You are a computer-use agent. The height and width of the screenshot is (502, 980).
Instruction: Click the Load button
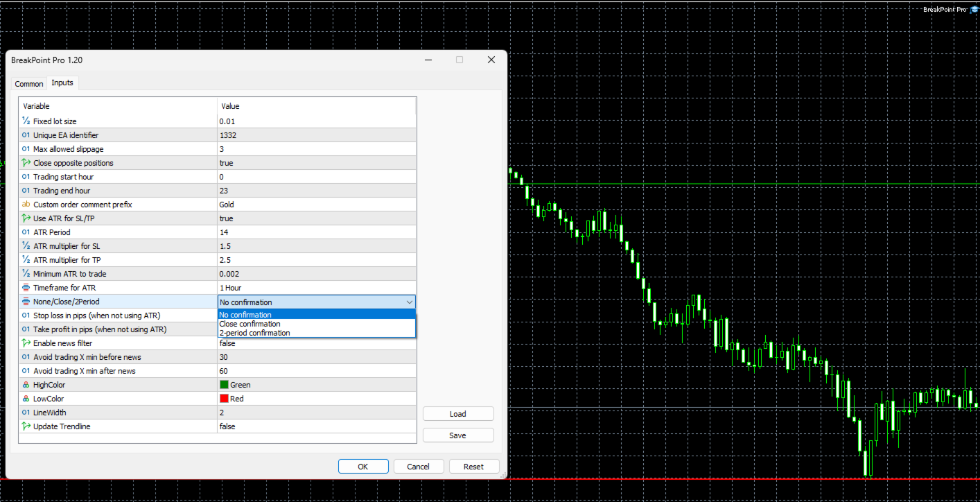(458, 414)
